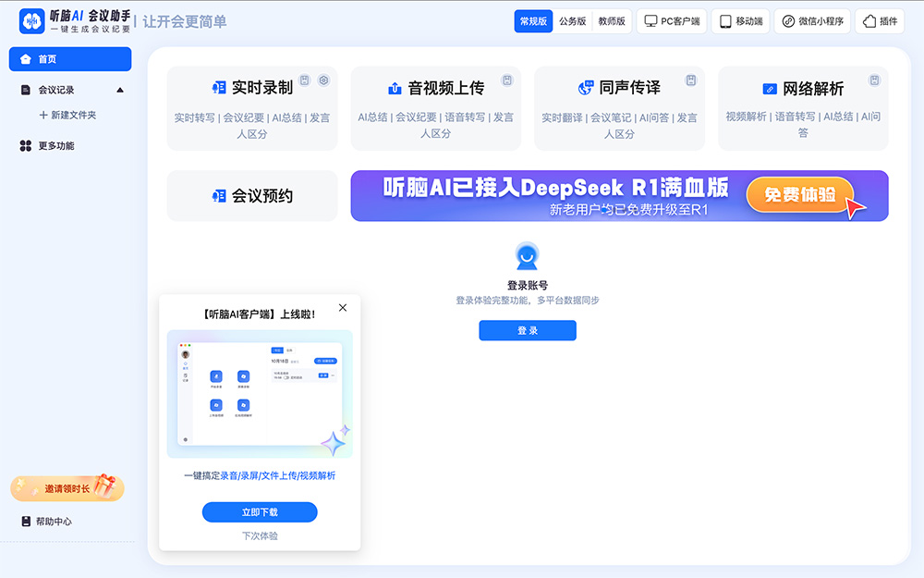The image size is (924, 578).
Task: Switch to the 教师版 tab
Action: [612, 21]
